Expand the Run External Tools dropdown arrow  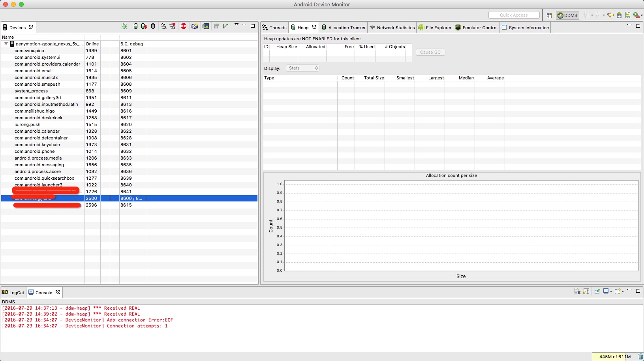[x=642, y=15]
